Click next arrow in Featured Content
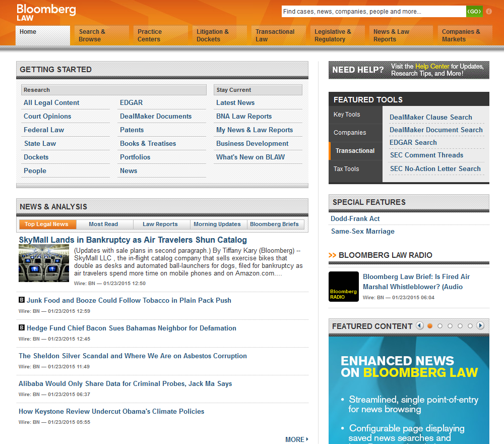The image size is (504, 444). click(480, 325)
